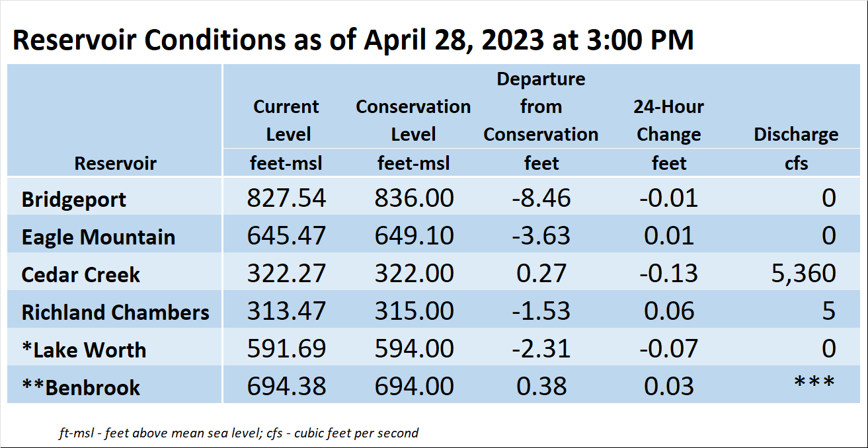Select Benbrook departure value 0.38
This screenshot has height=448, width=868.
point(541,386)
